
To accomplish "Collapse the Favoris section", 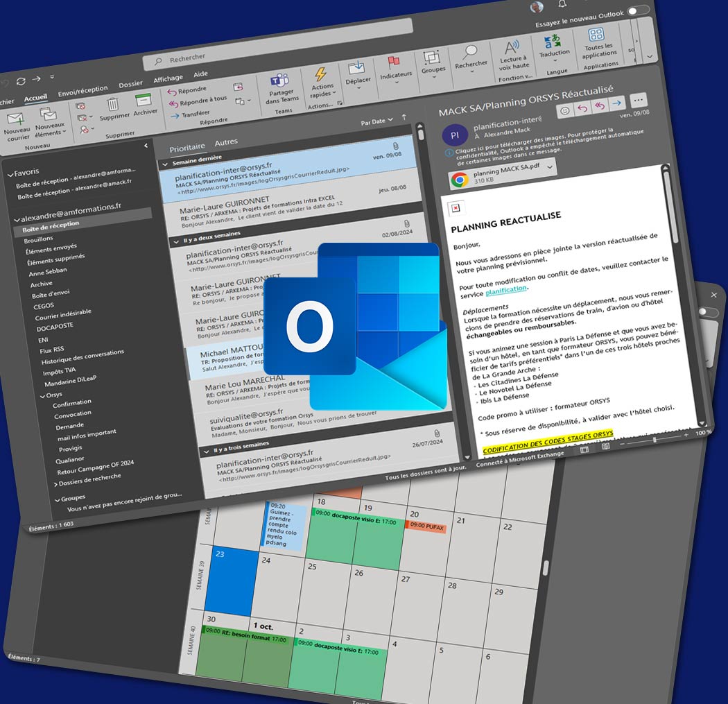I will click(x=10, y=175).
